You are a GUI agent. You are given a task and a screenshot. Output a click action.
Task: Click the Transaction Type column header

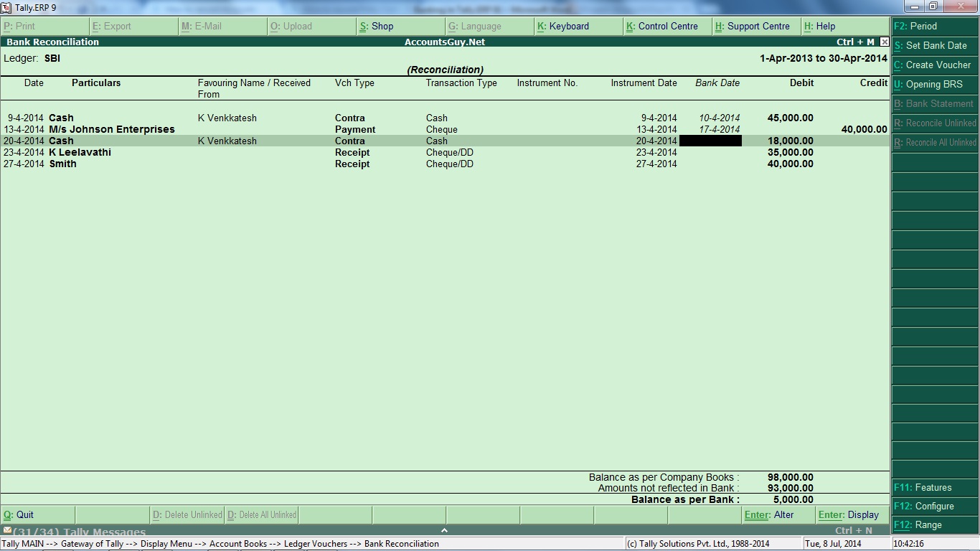pyautogui.click(x=461, y=83)
